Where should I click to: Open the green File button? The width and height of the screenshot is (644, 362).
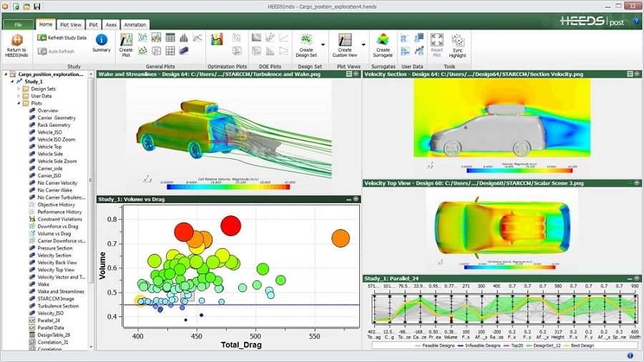(17, 24)
